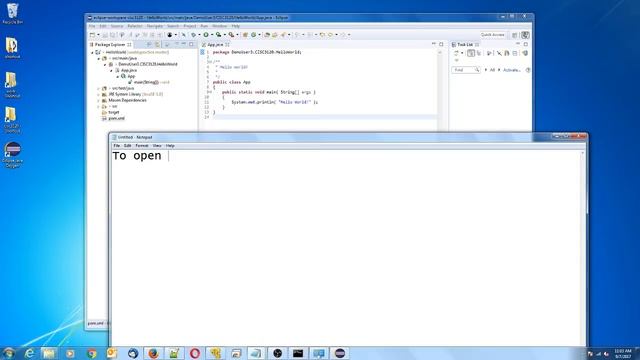Click Task List help icon

tap(528, 70)
